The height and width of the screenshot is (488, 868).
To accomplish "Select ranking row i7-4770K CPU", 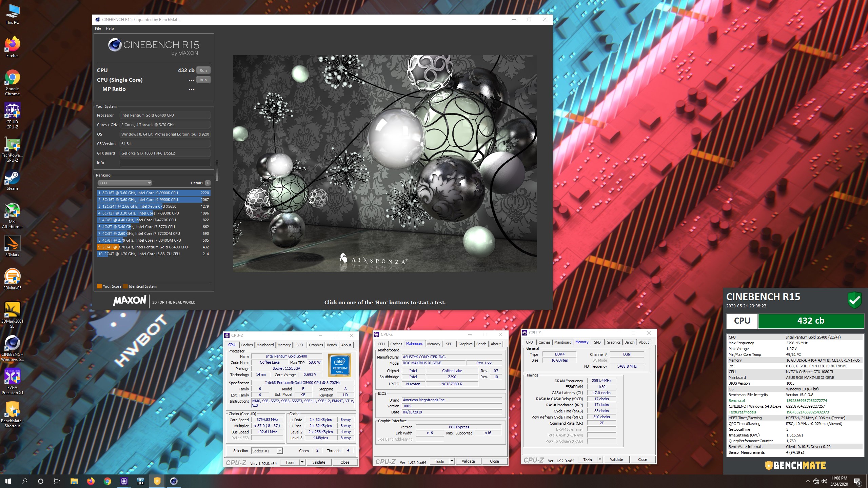I will [154, 220].
